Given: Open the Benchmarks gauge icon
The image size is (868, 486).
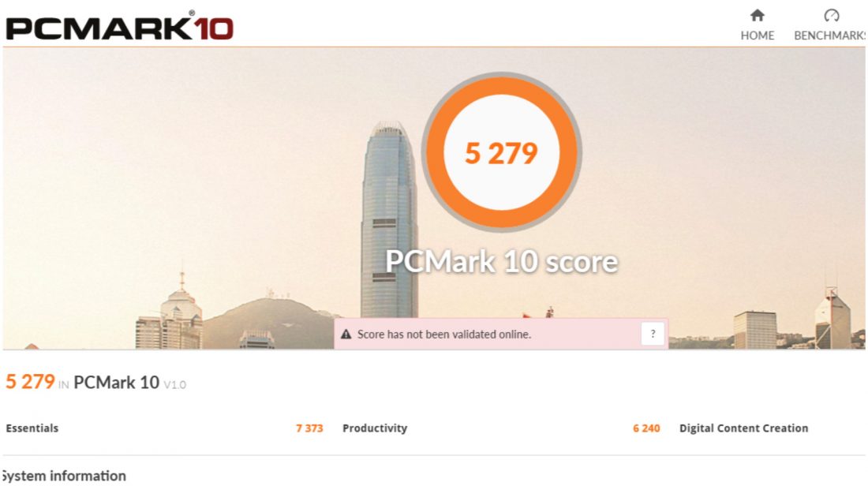Looking at the screenshot, I should (x=831, y=15).
